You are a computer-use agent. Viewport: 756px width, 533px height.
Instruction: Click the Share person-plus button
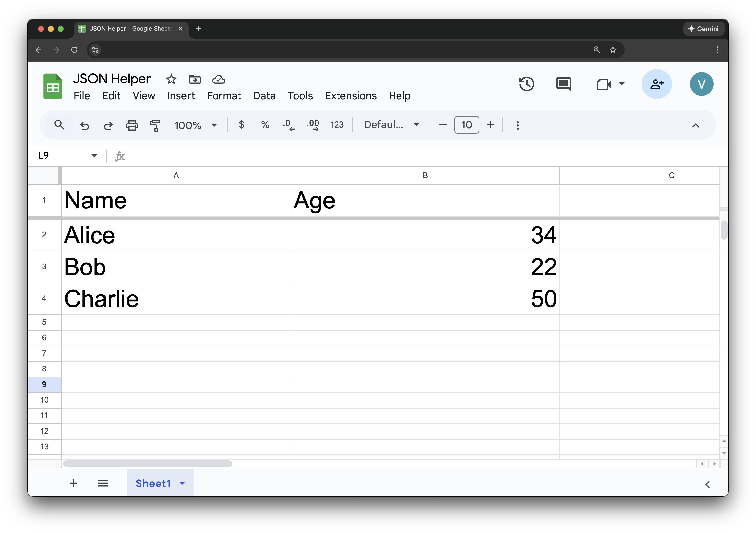(656, 84)
